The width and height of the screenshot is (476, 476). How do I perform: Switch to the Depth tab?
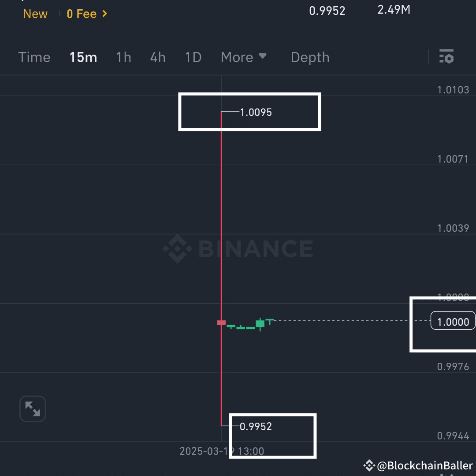310,57
